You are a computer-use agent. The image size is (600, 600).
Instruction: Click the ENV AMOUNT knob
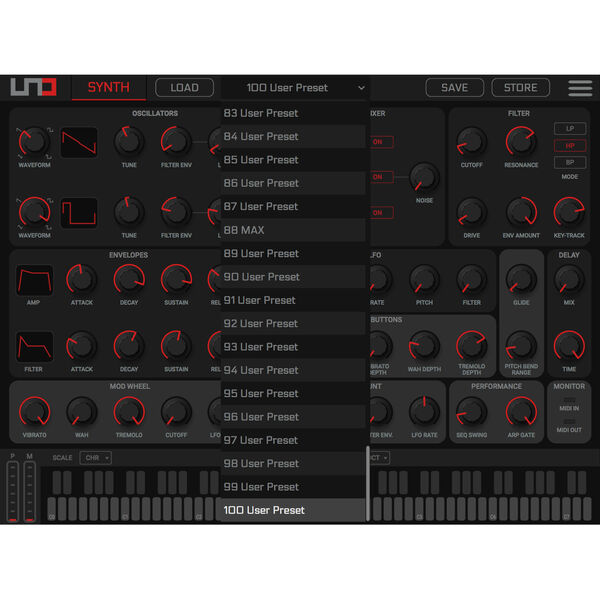(x=521, y=212)
